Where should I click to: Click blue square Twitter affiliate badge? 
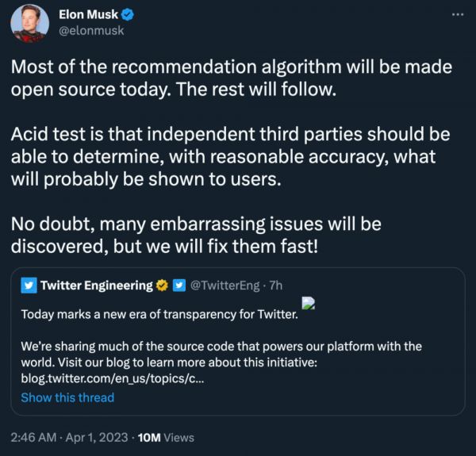pyautogui.click(x=178, y=285)
